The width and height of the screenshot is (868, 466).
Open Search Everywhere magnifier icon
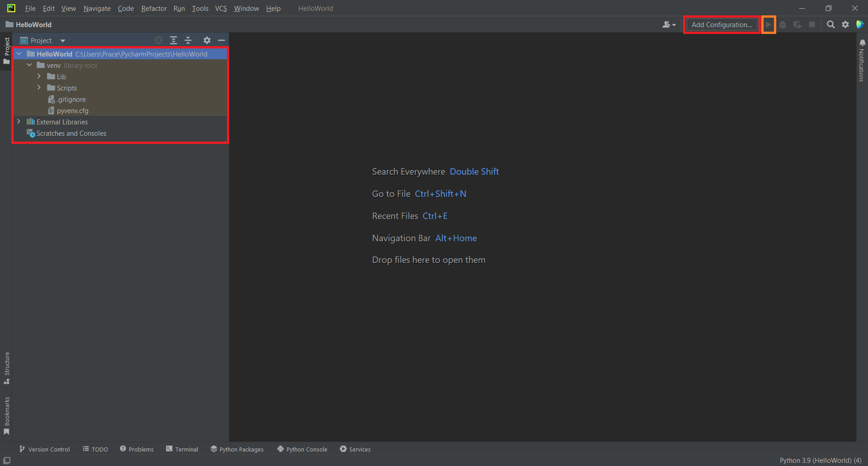coord(830,24)
